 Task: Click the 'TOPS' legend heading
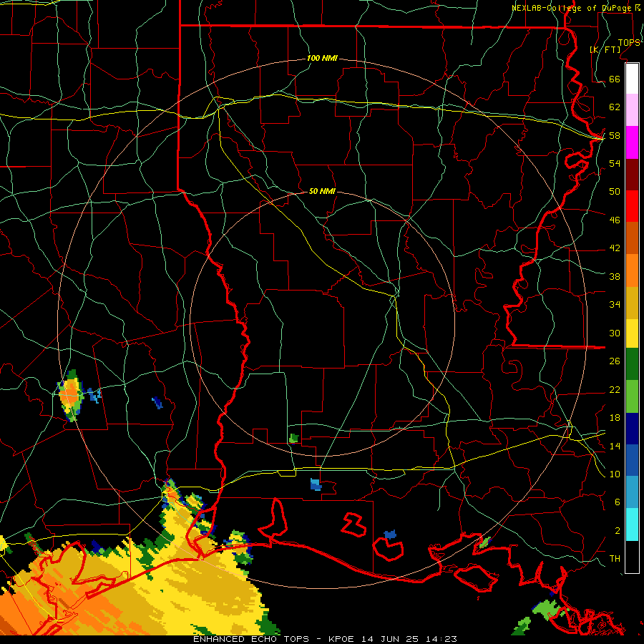coord(628,42)
